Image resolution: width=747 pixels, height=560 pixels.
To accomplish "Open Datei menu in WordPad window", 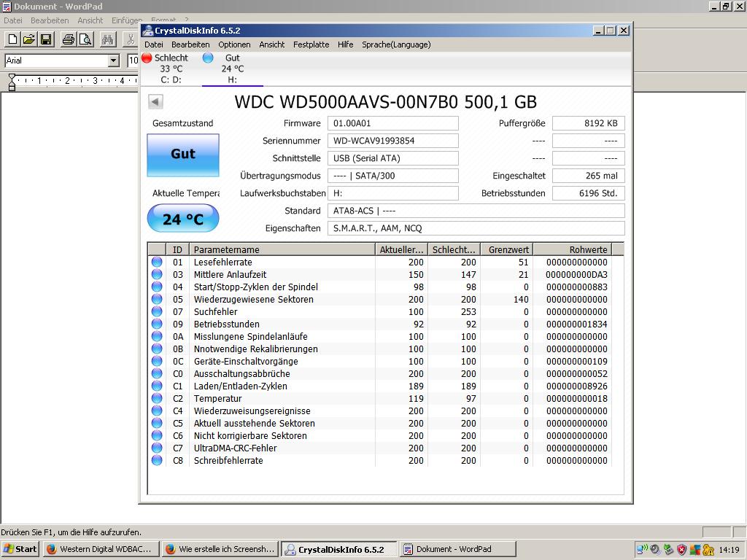I will [x=13, y=20].
